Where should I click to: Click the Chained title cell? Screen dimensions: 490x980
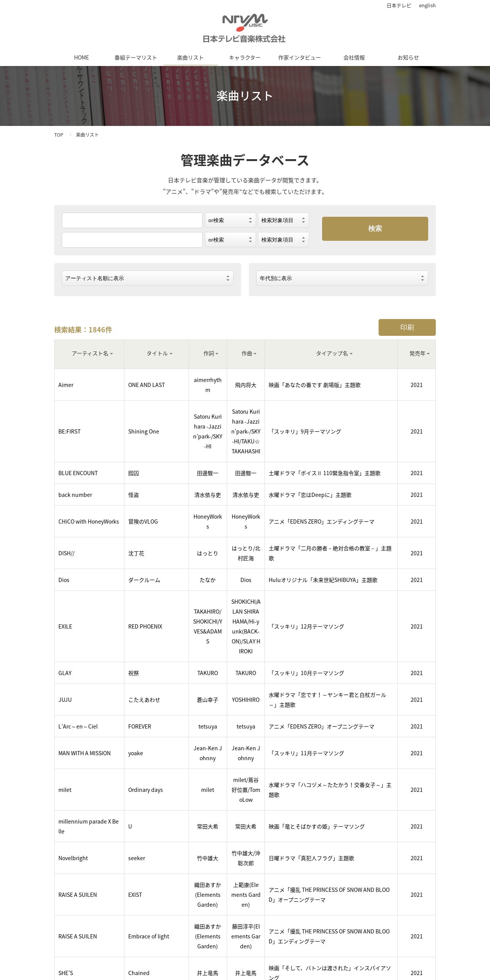coord(156,969)
